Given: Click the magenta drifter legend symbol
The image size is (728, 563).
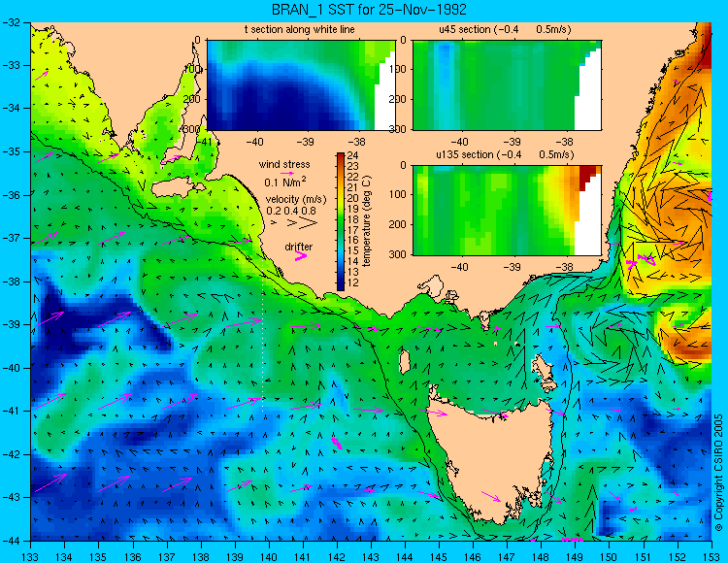Looking at the screenshot, I should 301,255.
